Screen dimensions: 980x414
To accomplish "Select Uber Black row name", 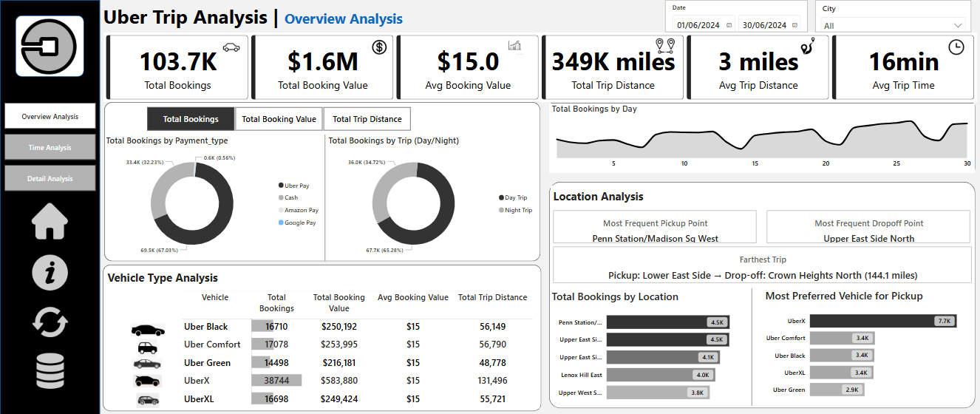I will [x=205, y=327].
